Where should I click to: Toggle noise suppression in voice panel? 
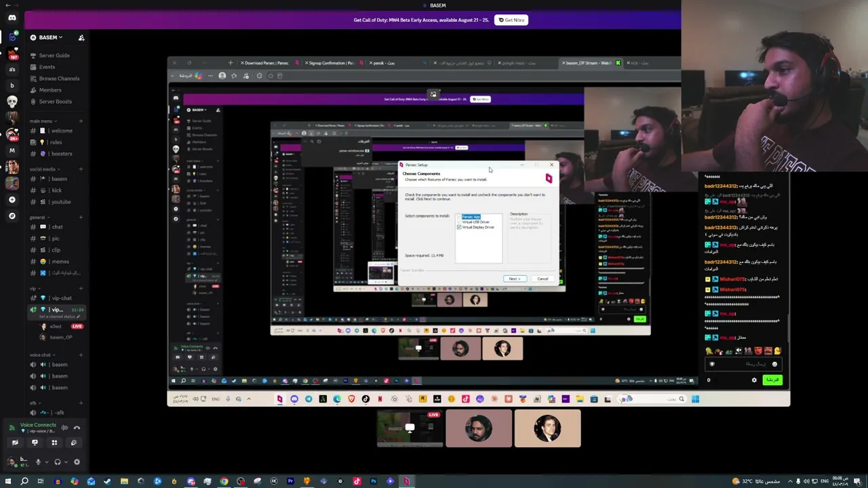[65, 428]
